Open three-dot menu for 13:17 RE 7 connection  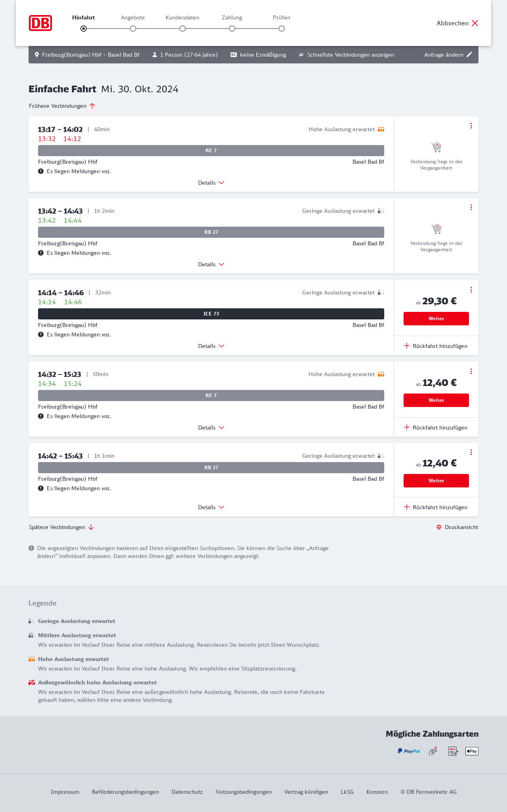(x=471, y=126)
